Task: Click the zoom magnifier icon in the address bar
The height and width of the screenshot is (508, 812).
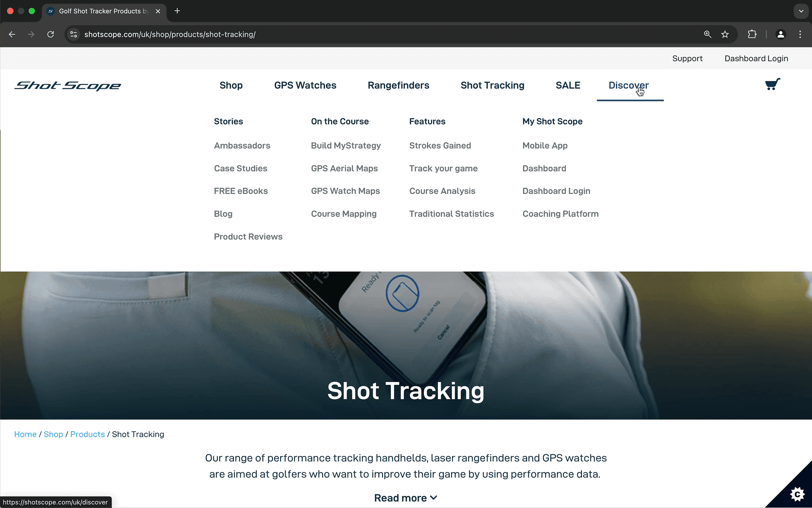Action: [707, 34]
